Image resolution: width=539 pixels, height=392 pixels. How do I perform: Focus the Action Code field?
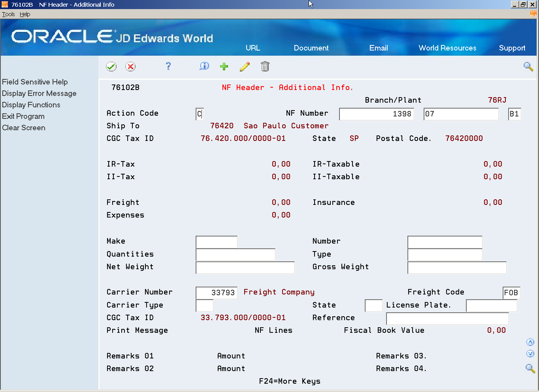200,114
